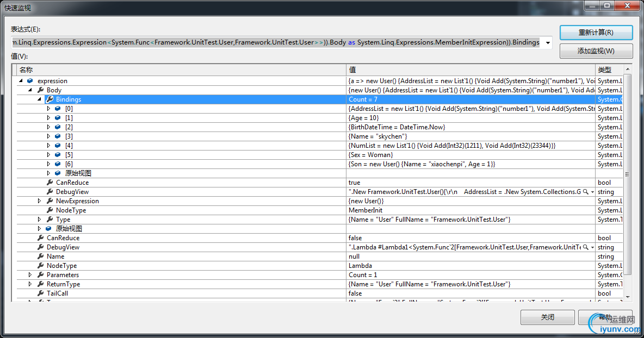Click the cube icon beside item [6]
Screen dimensions: 644x338
(58, 164)
